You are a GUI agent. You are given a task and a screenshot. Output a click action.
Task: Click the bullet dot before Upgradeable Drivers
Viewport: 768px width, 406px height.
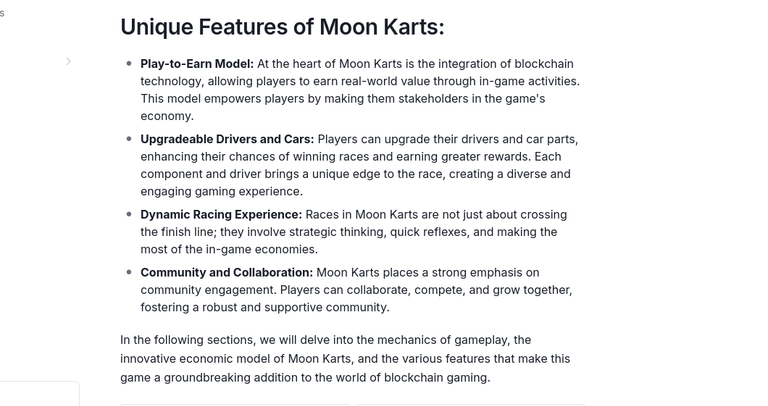point(129,139)
